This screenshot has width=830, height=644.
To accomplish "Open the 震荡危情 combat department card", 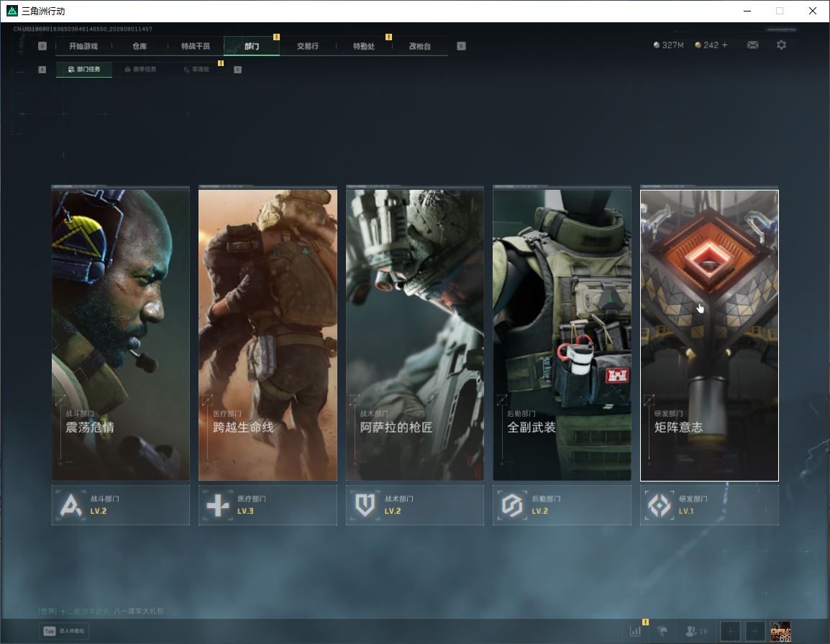I will point(121,335).
